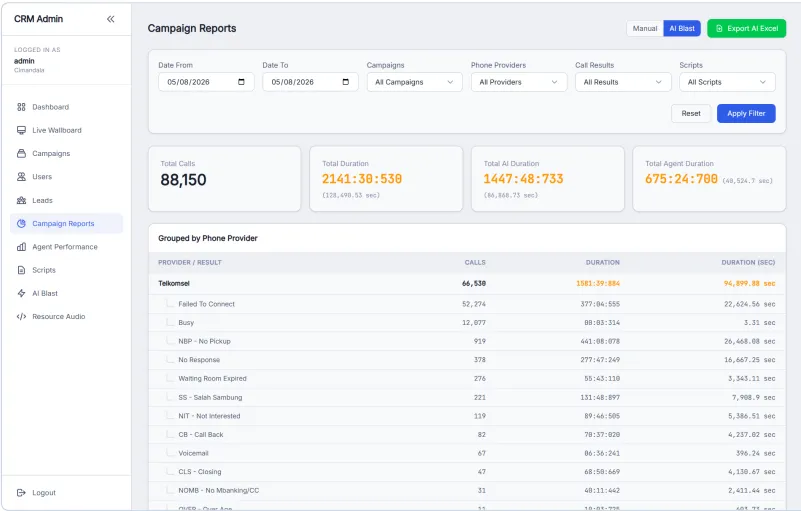Screen dimensions: 801x511
Task: Click the Scripts document icon
Action: click(x=21, y=270)
